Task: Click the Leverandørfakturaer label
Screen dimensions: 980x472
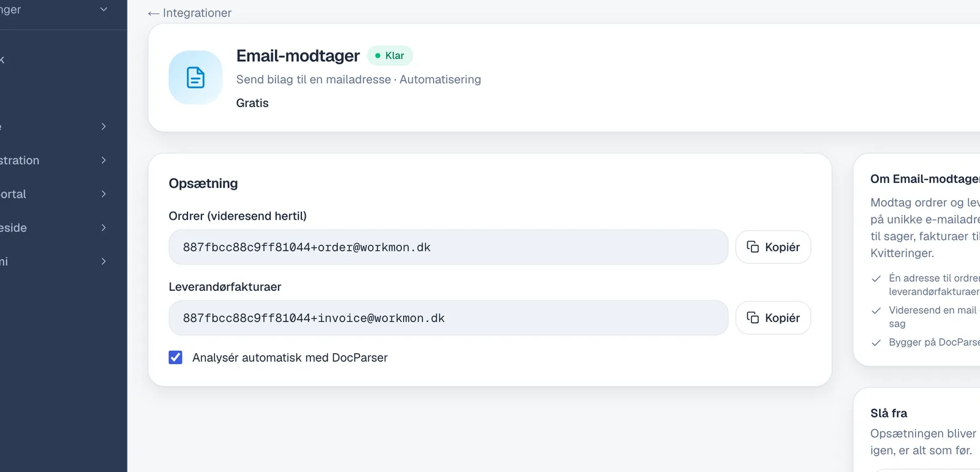Action: (x=225, y=287)
